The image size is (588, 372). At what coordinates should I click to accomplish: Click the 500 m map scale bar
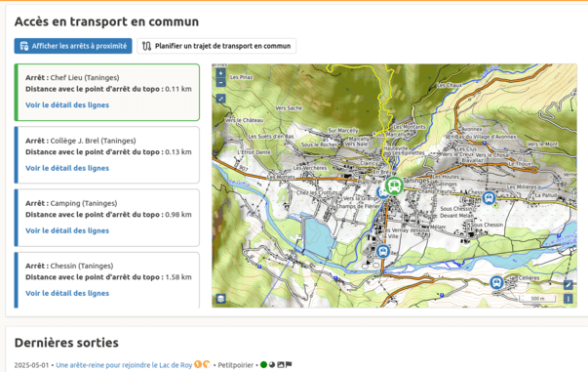(537, 299)
